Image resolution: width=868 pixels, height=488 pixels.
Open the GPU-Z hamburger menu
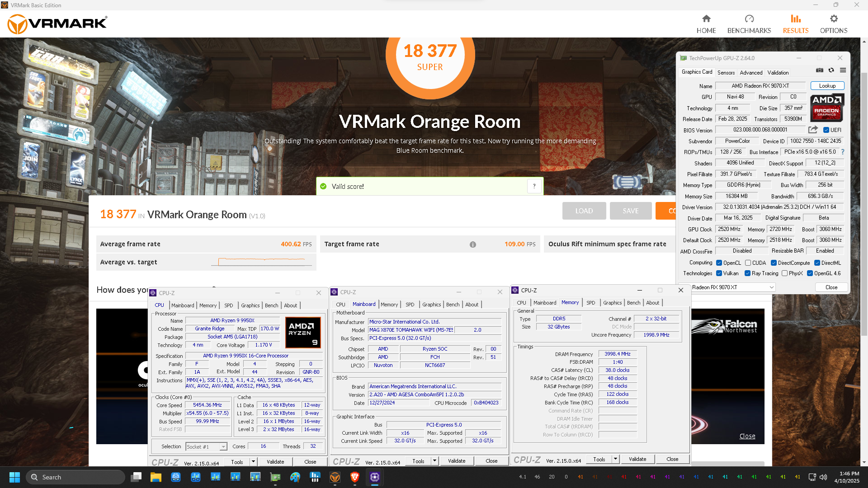click(x=843, y=70)
